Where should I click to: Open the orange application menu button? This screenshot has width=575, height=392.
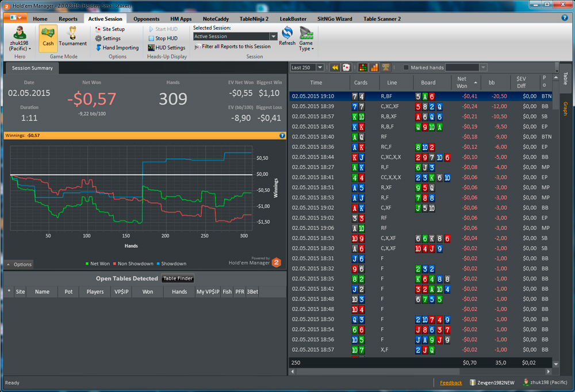click(x=15, y=18)
